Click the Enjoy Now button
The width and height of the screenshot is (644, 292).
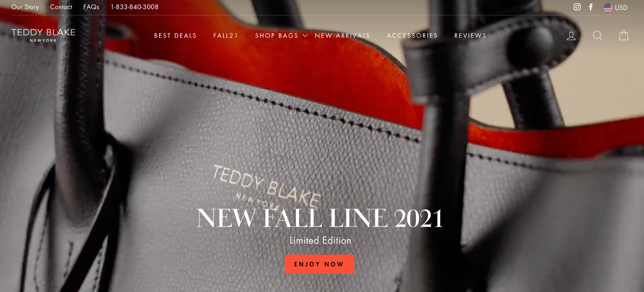320,264
